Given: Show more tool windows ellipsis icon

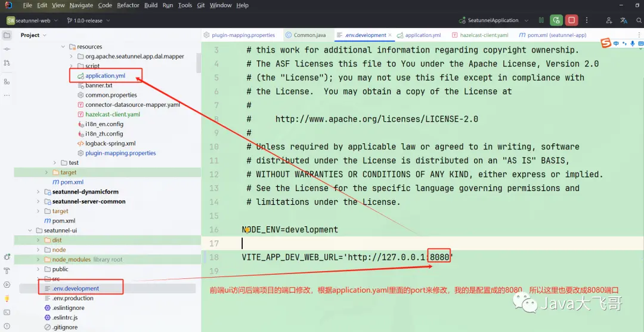Looking at the screenshot, I should (7, 95).
